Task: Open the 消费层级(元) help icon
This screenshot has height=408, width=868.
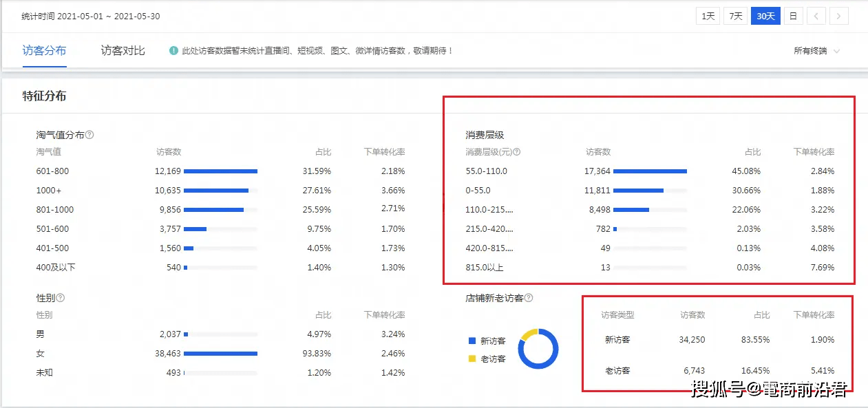Action: [518, 151]
